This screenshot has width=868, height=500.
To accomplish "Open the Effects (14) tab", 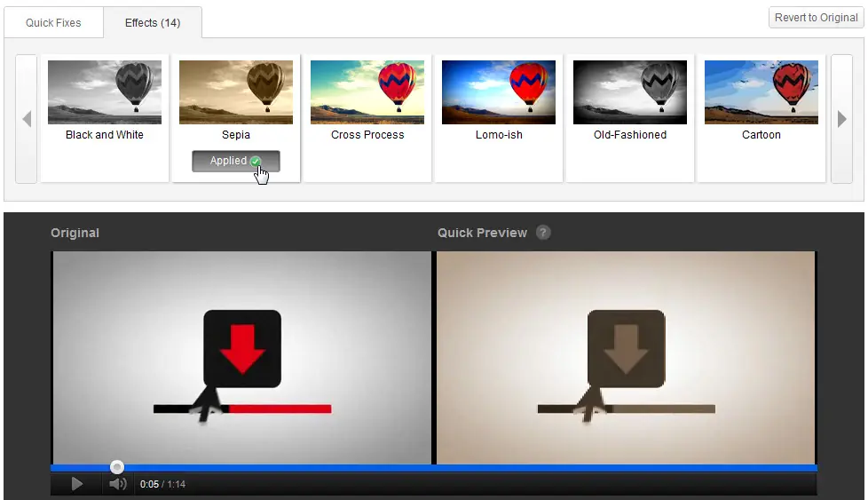I will coord(153,23).
